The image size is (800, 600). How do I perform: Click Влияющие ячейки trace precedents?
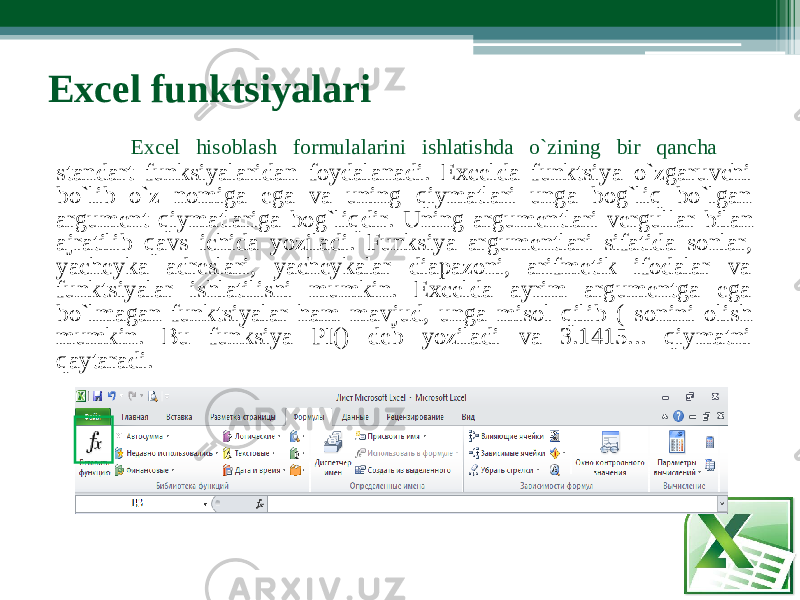pos(506,436)
